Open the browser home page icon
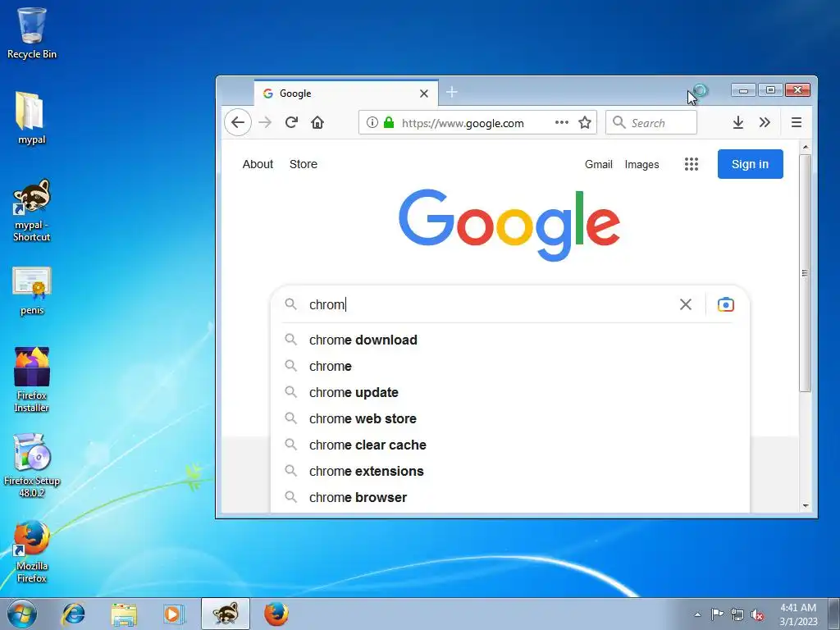Screen dimensions: 840x630 coord(317,123)
